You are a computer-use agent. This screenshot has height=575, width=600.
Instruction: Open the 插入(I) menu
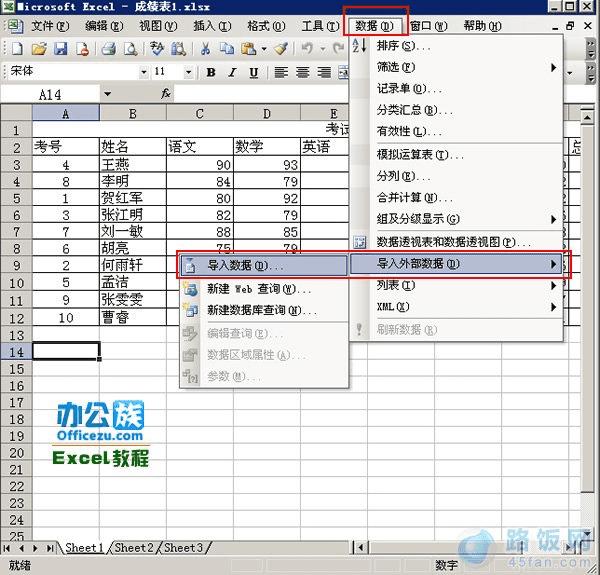pyautogui.click(x=212, y=26)
